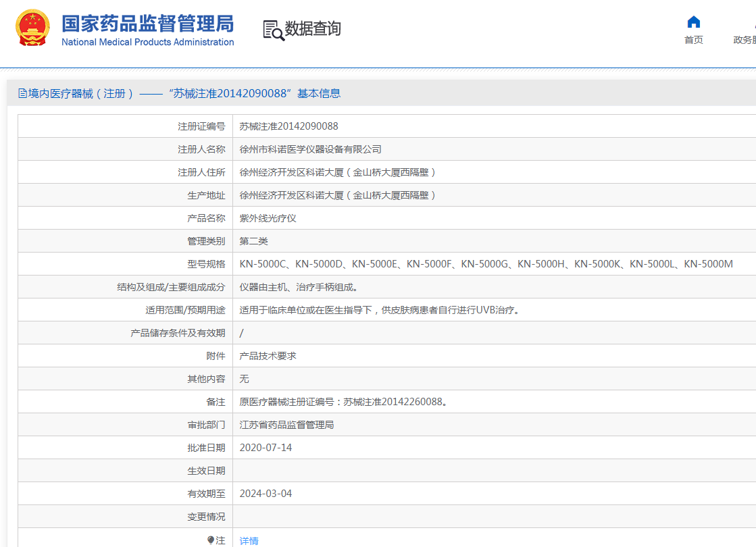This screenshot has width=756, height=547.
Task: Select remark 原医疗器械注册证编号 text
Action: coord(345,402)
